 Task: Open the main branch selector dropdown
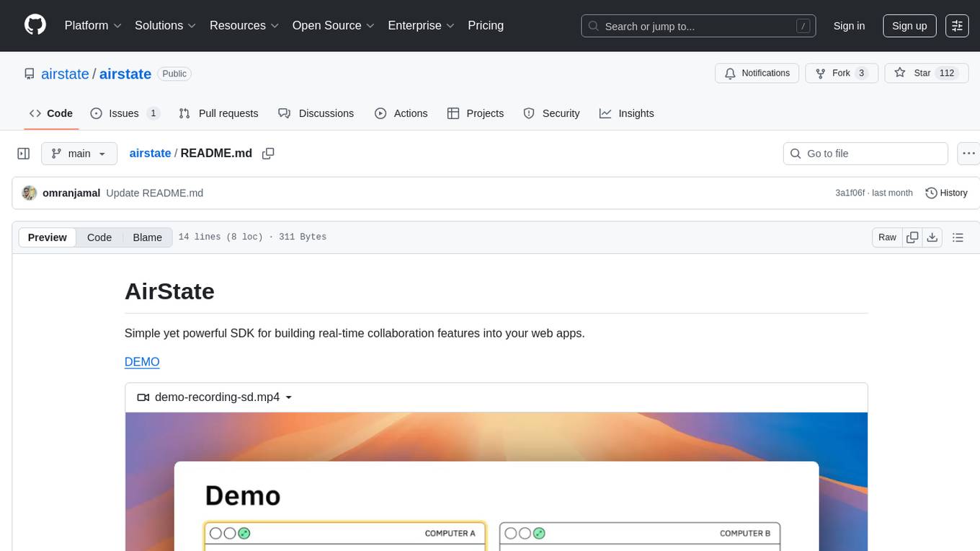tap(79, 154)
